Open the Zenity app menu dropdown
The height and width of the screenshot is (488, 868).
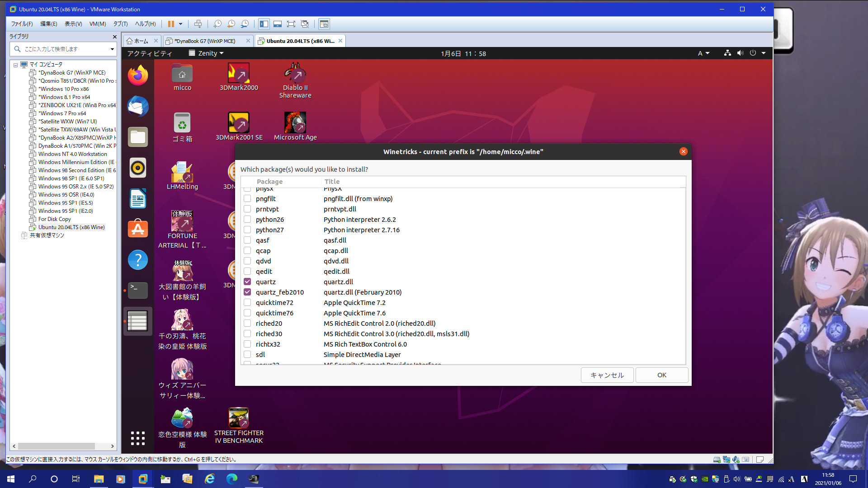coord(206,53)
